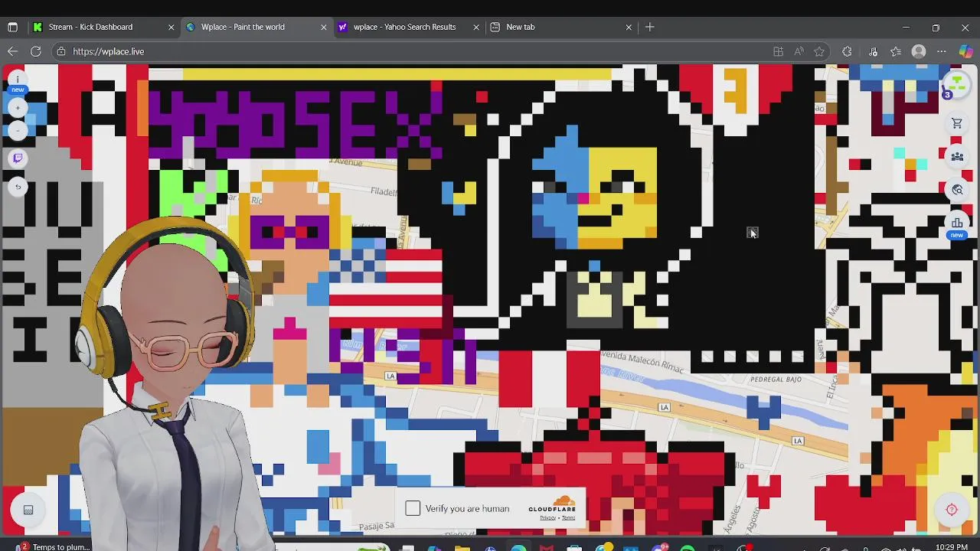Click the 10:29 PM taskbar clock
Viewport: 980px width, 551px height.
pos(952,546)
